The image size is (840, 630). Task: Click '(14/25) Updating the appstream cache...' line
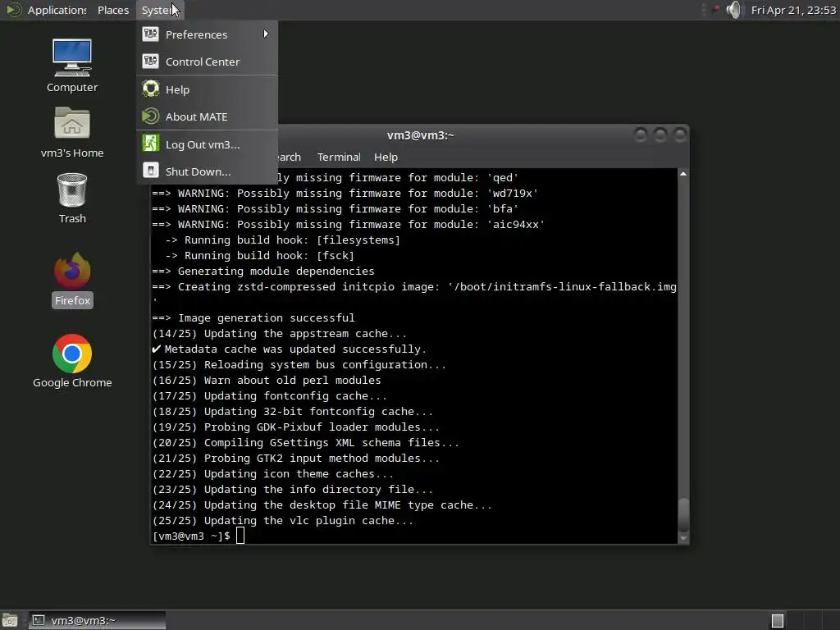pyautogui.click(x=280, y=333)
